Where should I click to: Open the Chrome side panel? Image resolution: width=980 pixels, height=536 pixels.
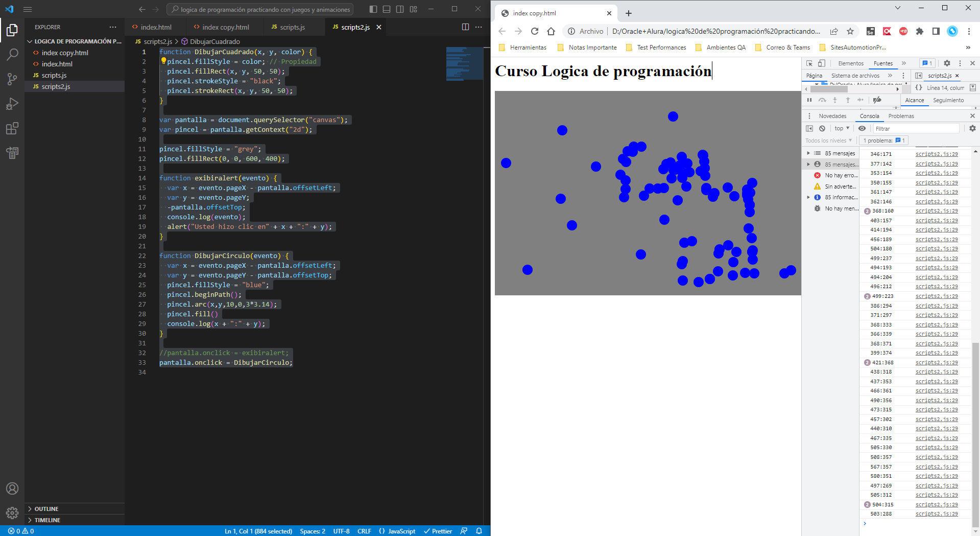(936, 31)
